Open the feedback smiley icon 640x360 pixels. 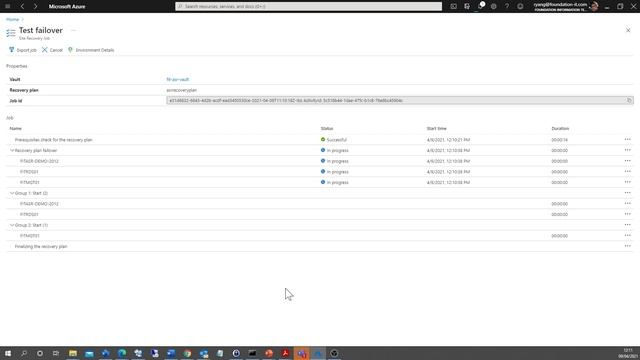coord(520,7)
